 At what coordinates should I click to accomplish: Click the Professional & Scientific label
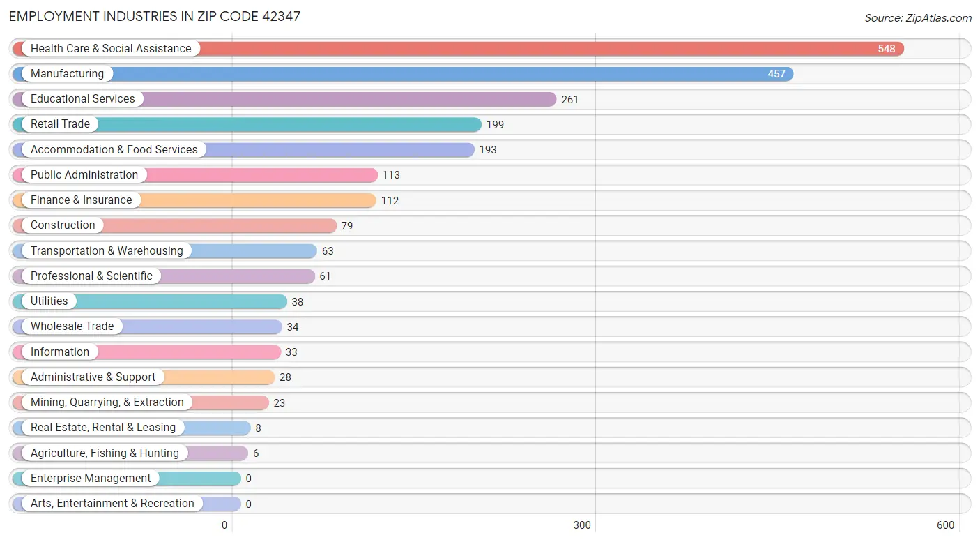coord(91,276)
